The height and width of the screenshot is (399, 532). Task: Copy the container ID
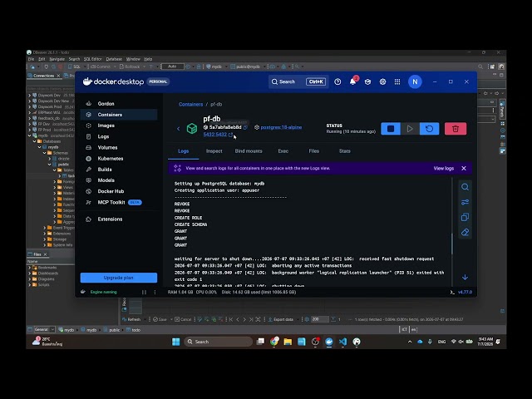click(245, 127)
